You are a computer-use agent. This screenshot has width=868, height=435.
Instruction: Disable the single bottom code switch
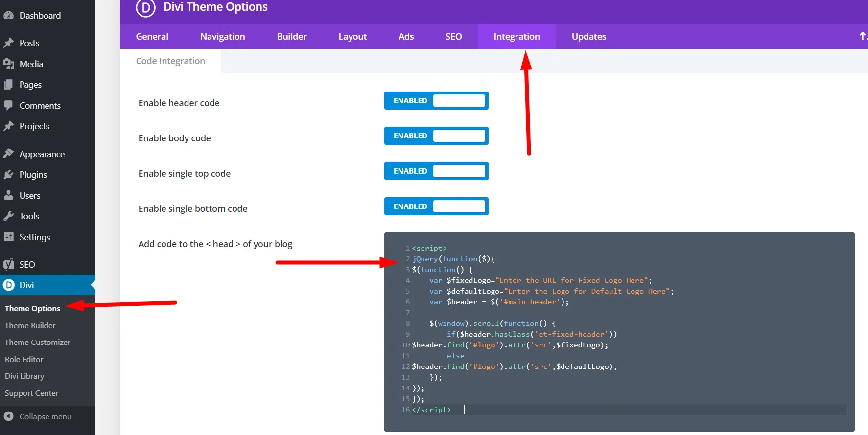click(436, 206)
